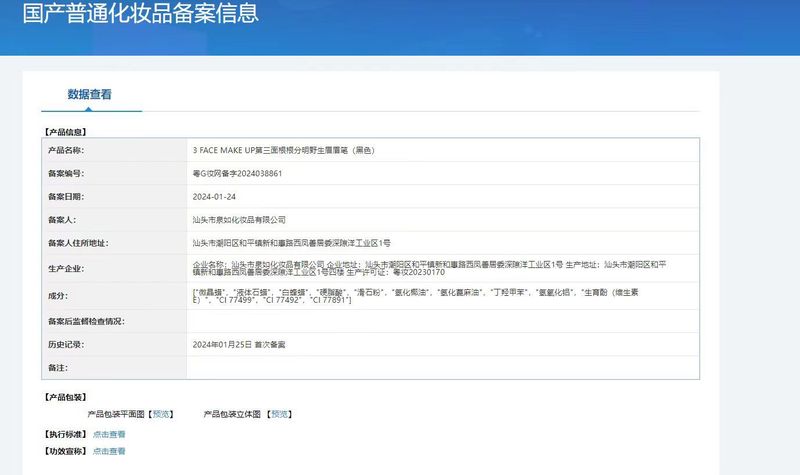Click the 备案后监督检查情况 row label

pos(86,321)
